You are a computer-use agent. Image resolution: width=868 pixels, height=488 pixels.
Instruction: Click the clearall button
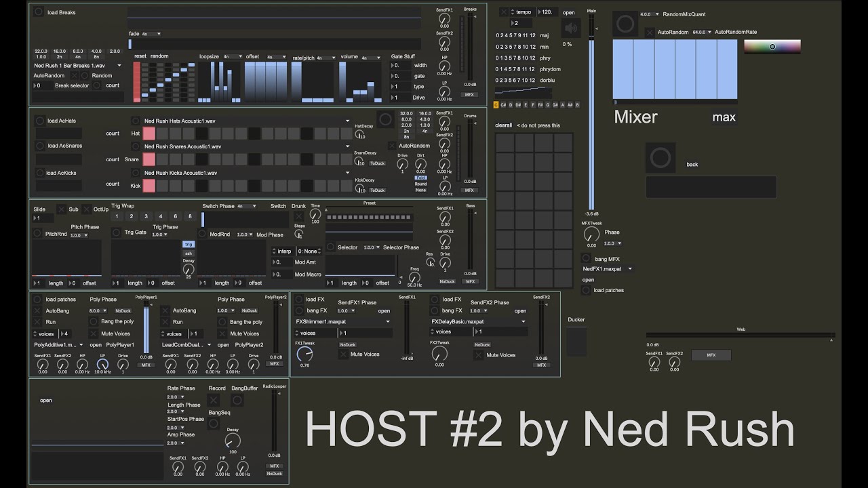[504, 125]
